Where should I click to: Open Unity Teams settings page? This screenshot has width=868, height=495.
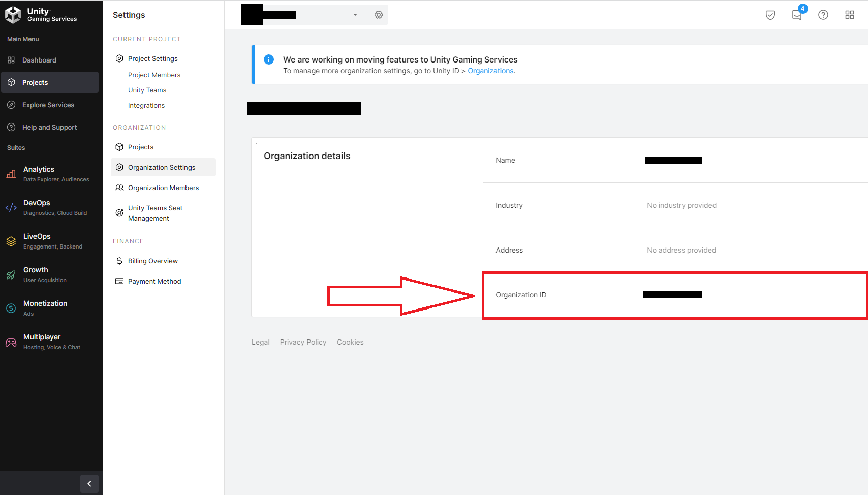point(147,90)
